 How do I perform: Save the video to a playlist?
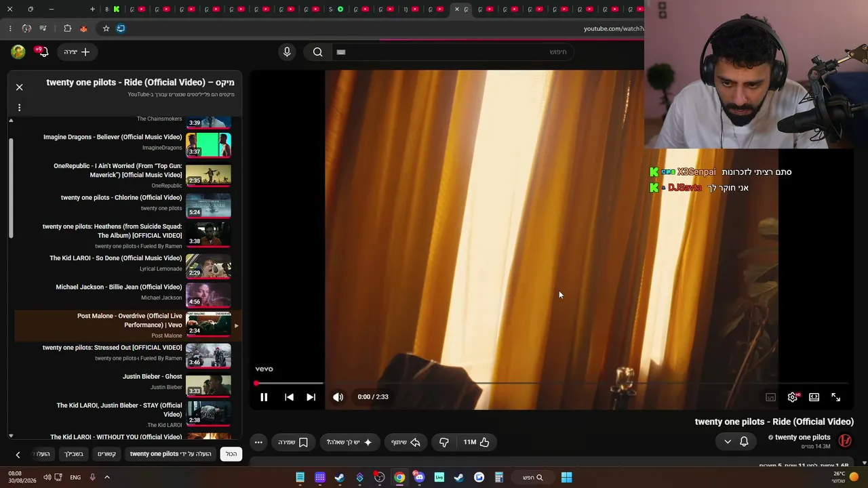293,442
